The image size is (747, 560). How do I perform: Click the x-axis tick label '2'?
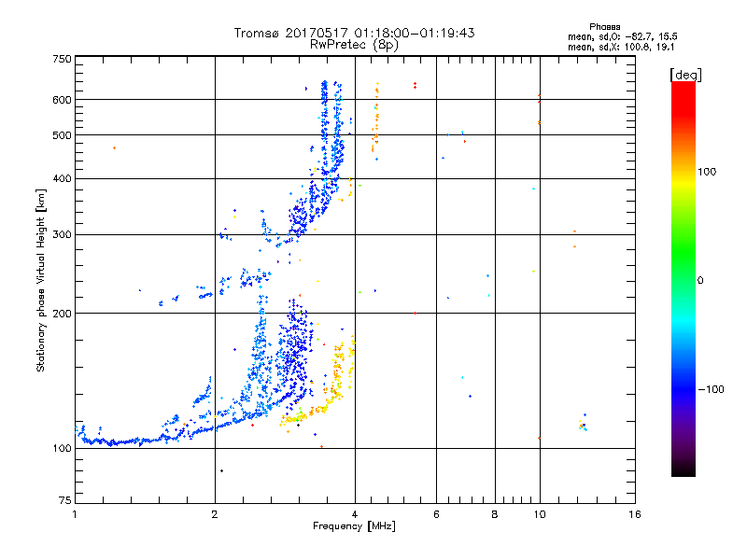click(215, 514)
